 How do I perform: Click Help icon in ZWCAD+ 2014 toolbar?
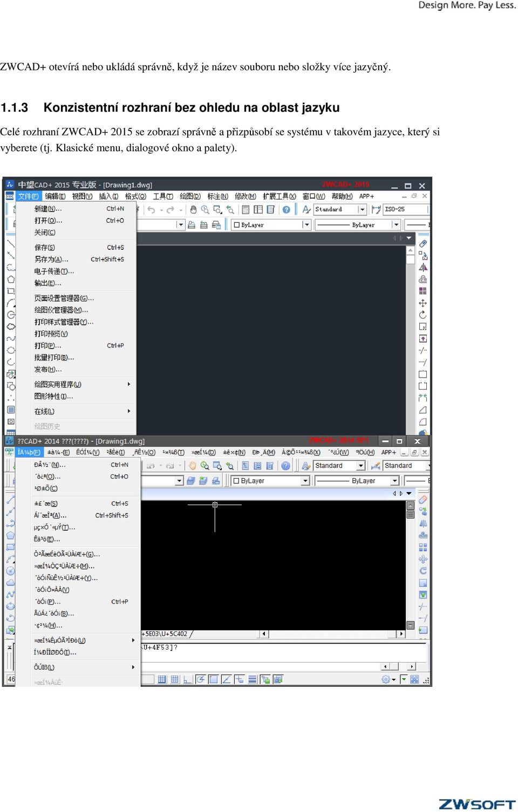(x=286, y=466)
